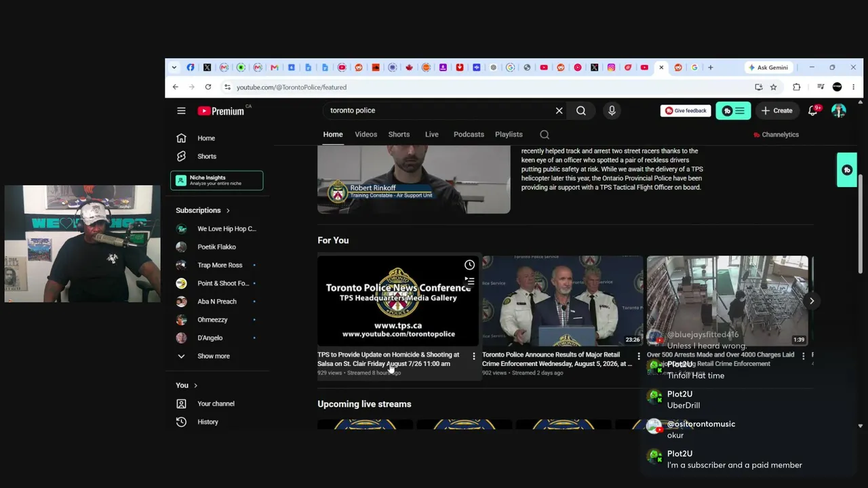Switch to the Videos tab

click(x=366, y=134)
